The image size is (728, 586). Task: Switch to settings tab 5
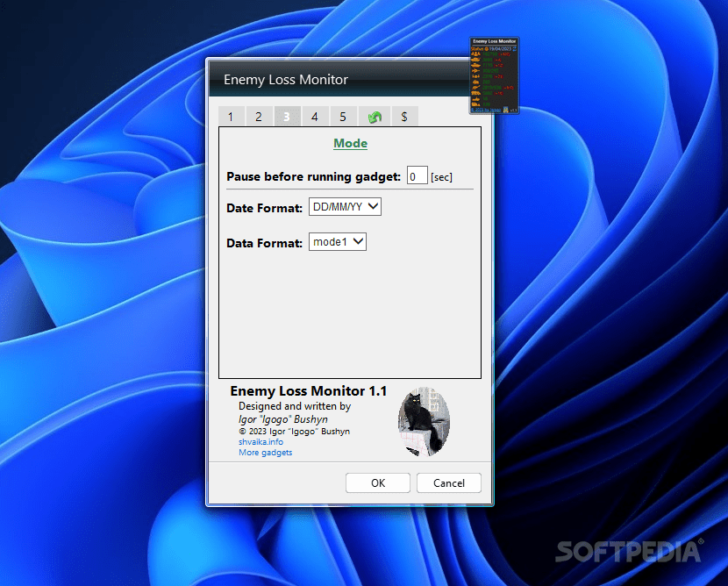pyautogui.click(x=343, y=116)
